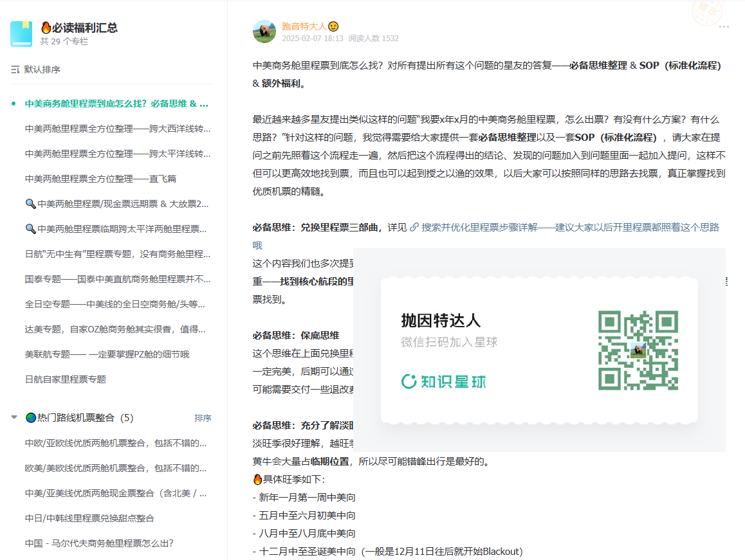Collapse the 热门路线机票整合 (5) section arrow
This screenshot has width=745, height=560.
point(14,417)
